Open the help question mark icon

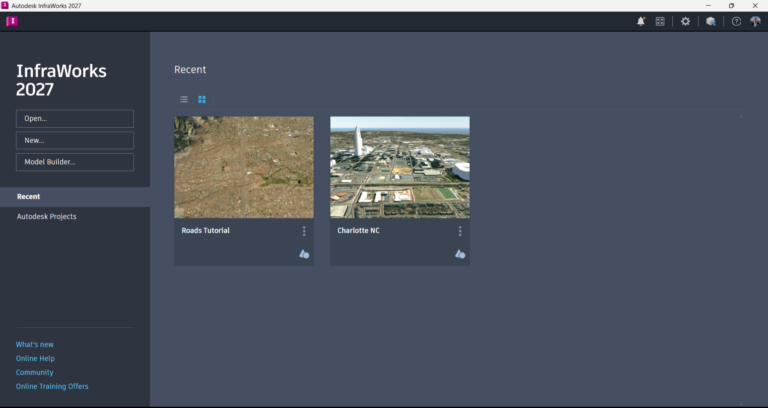click(736, 21)
